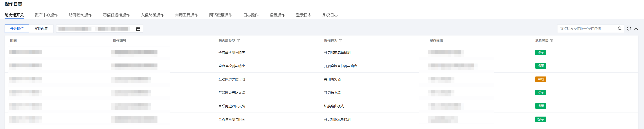Open the 危险等级 column filter

pyautogui.click(x=551, y=41)
